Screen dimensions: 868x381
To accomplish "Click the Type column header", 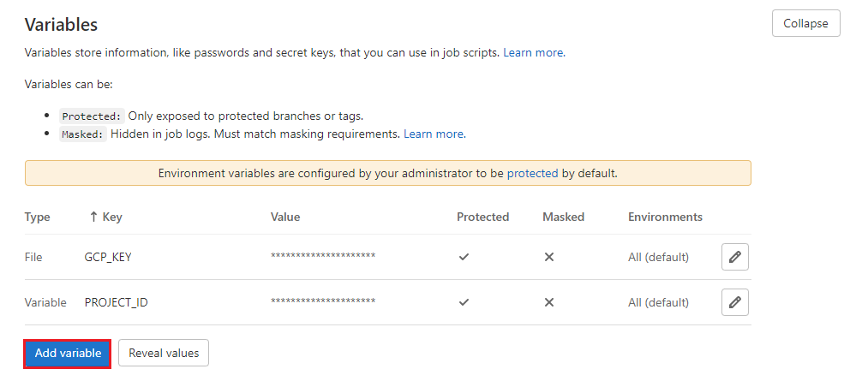I will point(38,217).
